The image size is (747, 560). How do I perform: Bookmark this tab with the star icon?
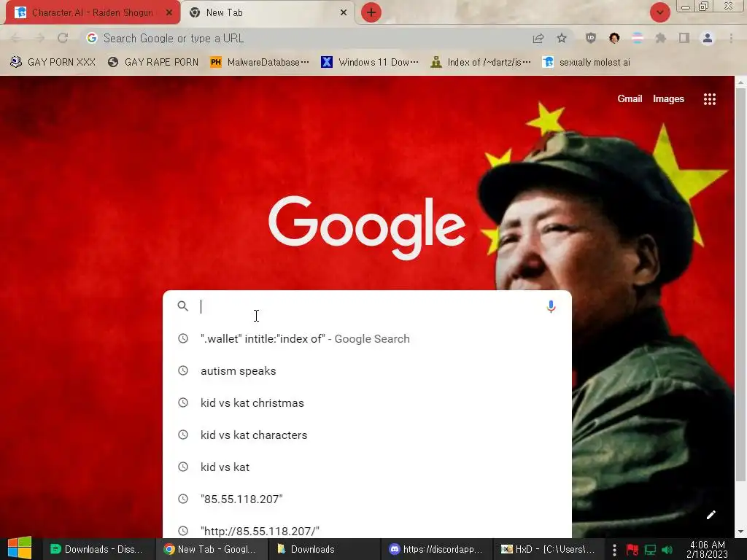562,38
